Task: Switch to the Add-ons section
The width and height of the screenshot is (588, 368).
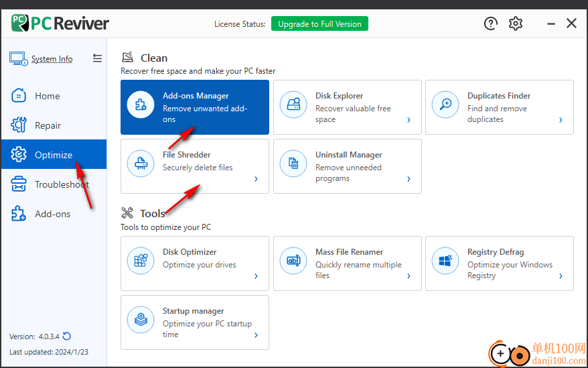Action: tap(54, 214)
